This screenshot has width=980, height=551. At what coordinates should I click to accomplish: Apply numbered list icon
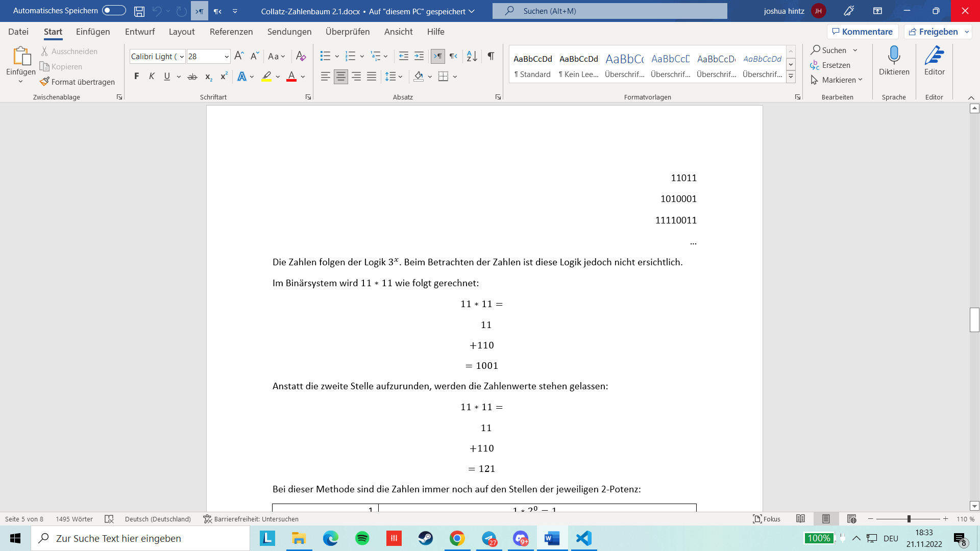click(350, 56)
